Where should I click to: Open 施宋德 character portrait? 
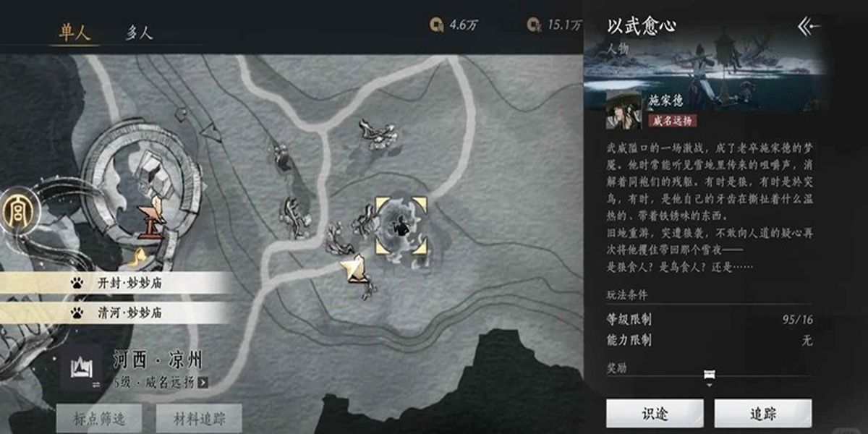tap(624, 111)
